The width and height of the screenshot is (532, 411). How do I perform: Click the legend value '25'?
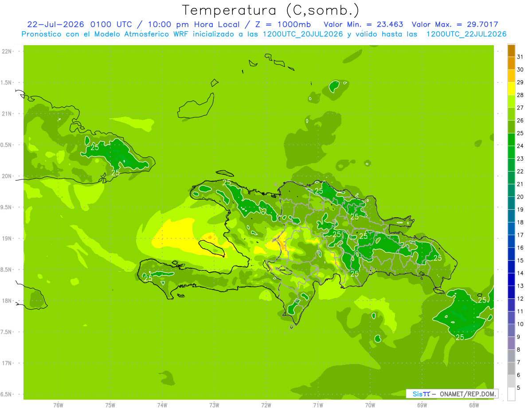[x=520, y=133]
